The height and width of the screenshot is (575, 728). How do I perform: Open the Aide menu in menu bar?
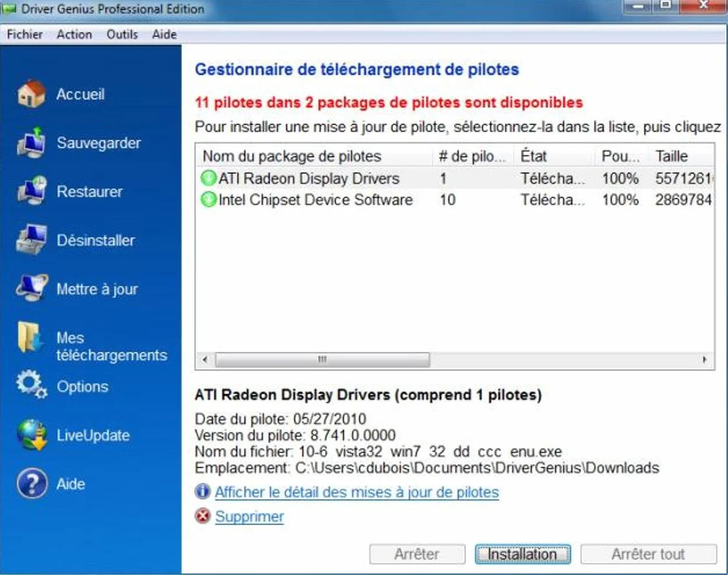click(x=164, y=34)
